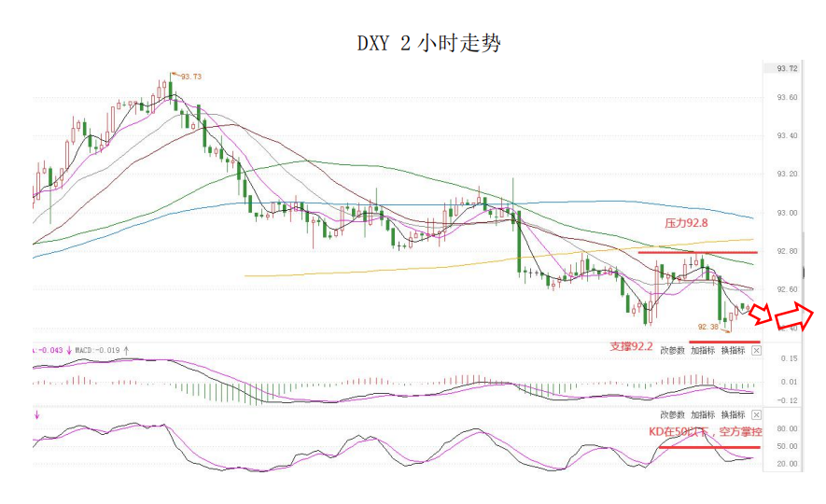Close the KD indicator panel
This screenshot has width=826, height=504.
(756, 415)
